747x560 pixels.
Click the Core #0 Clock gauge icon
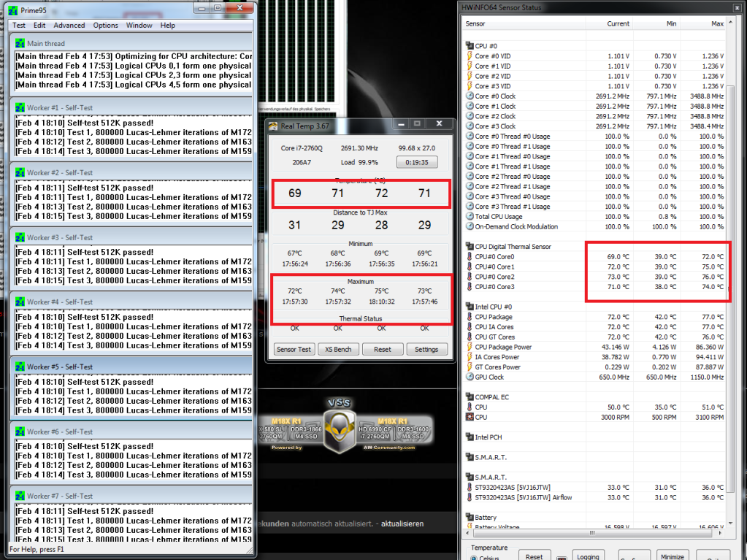tap(469, 96)
